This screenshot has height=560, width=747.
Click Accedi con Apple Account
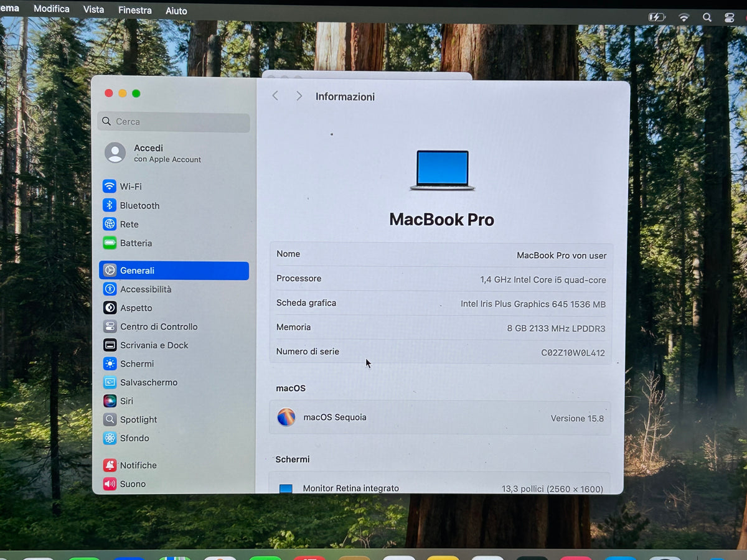coord(167,153)
